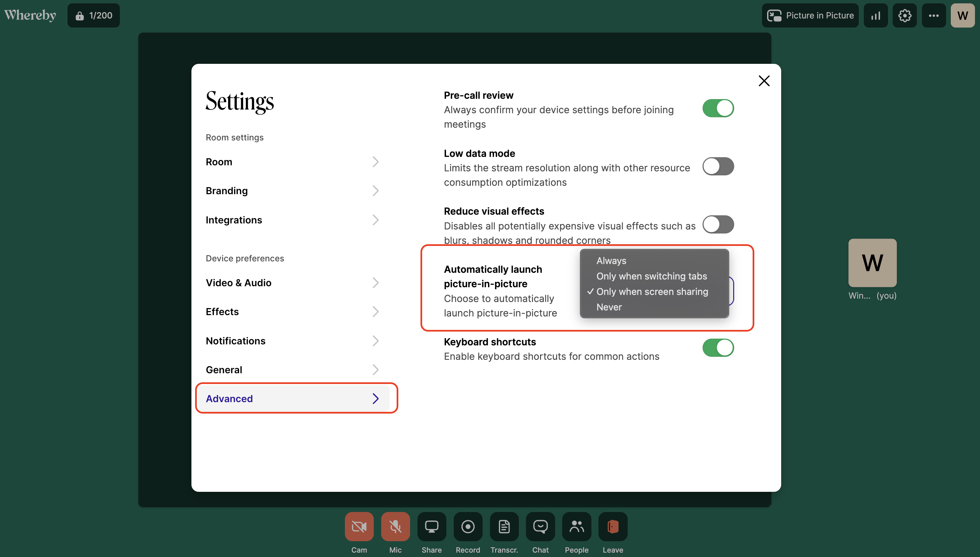Turn on the camera with the Cam button

[359, 526]
